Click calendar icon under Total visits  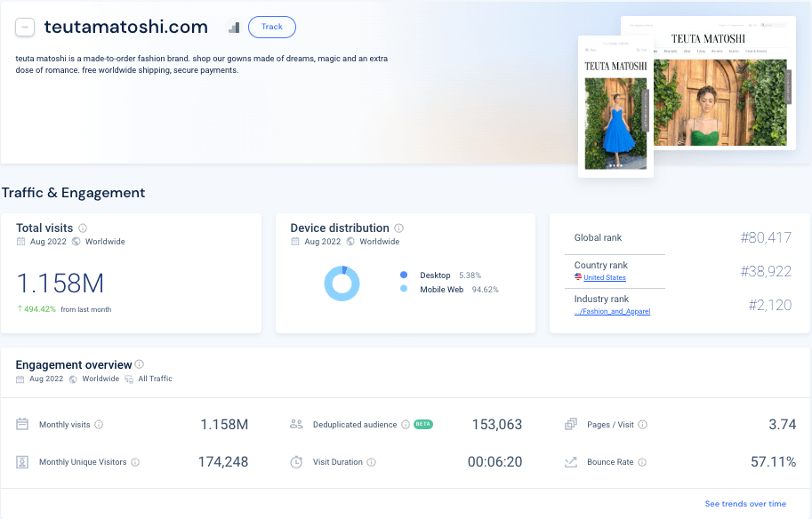pos(20,242)
